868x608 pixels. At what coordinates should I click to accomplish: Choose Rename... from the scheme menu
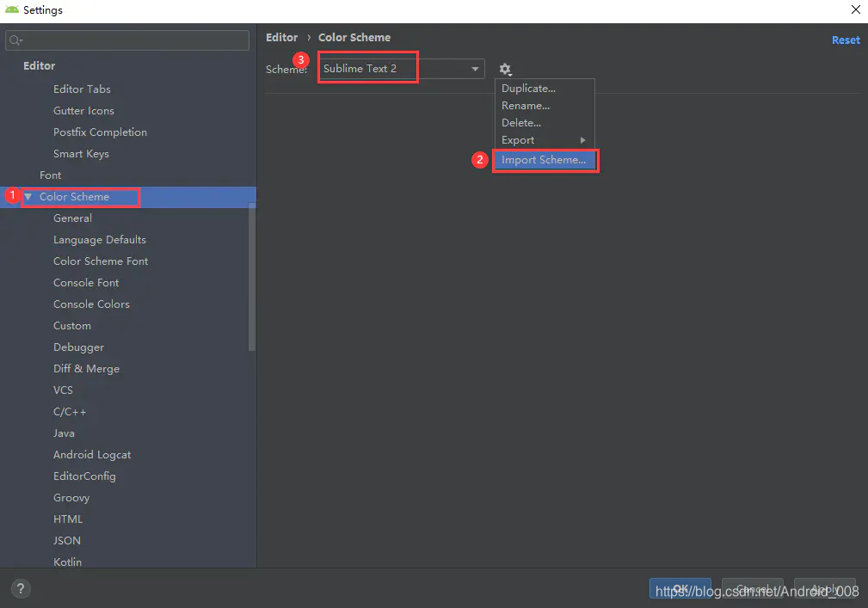coord(545,105)
